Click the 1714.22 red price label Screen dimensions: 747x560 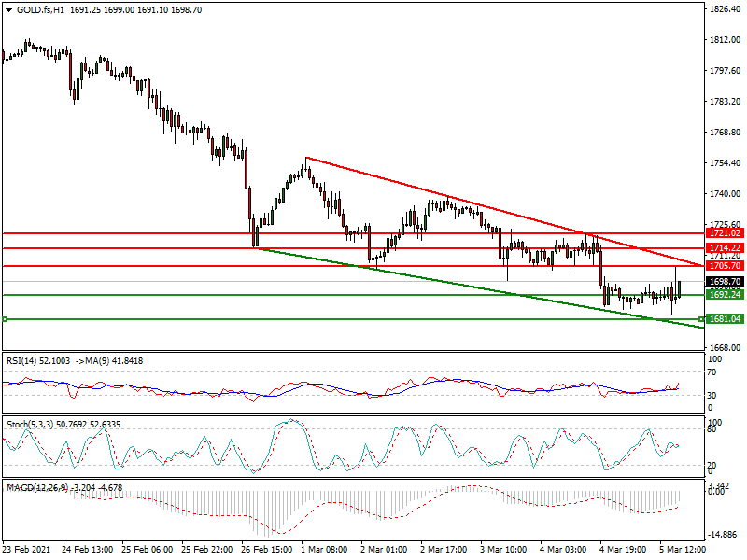point(726,248)
